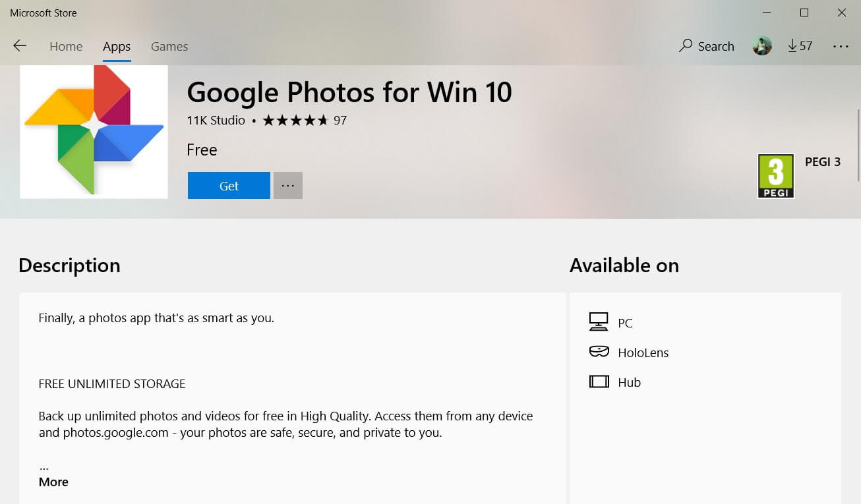Screen dimensions: 861x504
Task: Click the Description heading
Action: [69, 266]
